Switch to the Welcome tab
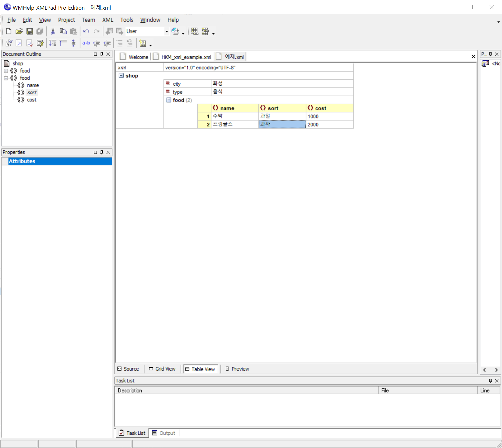The width and height of the screenshot is (502, 448). [134, 57]
